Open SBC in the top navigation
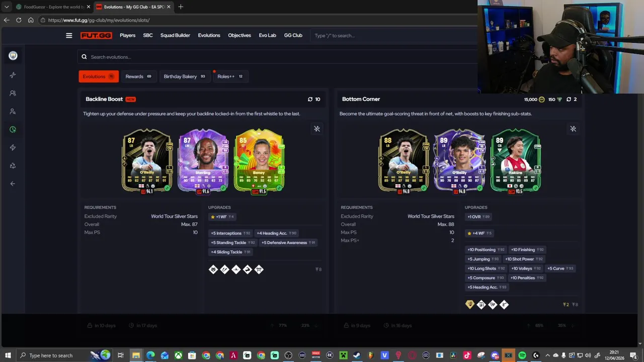This screenshot has height=362, width=644. (x=148, y=36)
